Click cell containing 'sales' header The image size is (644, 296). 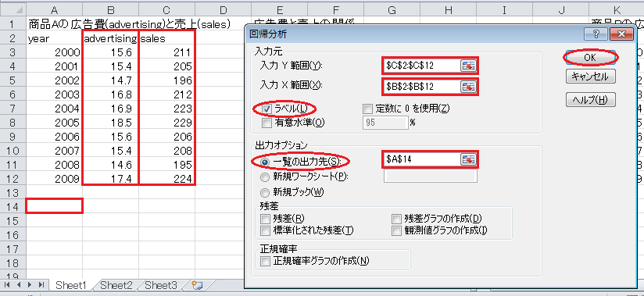click(x=166, y=38)
